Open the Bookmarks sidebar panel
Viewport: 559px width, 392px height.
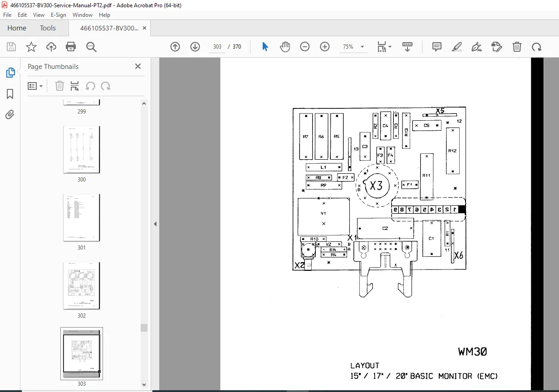(10, 94)
